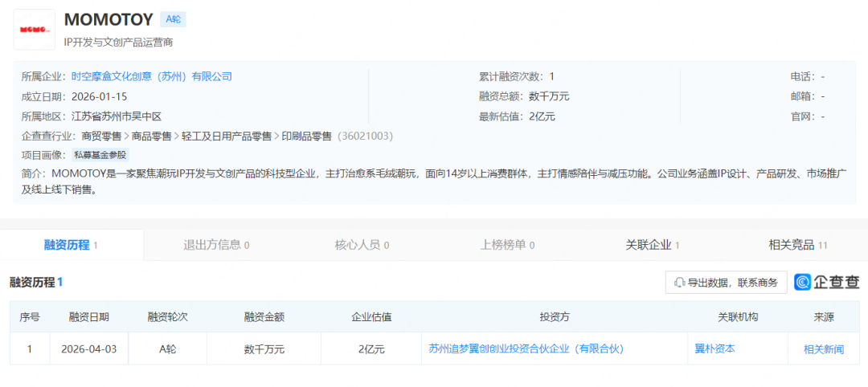Viewport: 868px width, 387px height.
Task: Click the 投资方 column header
Action: [x=555, y=317]
